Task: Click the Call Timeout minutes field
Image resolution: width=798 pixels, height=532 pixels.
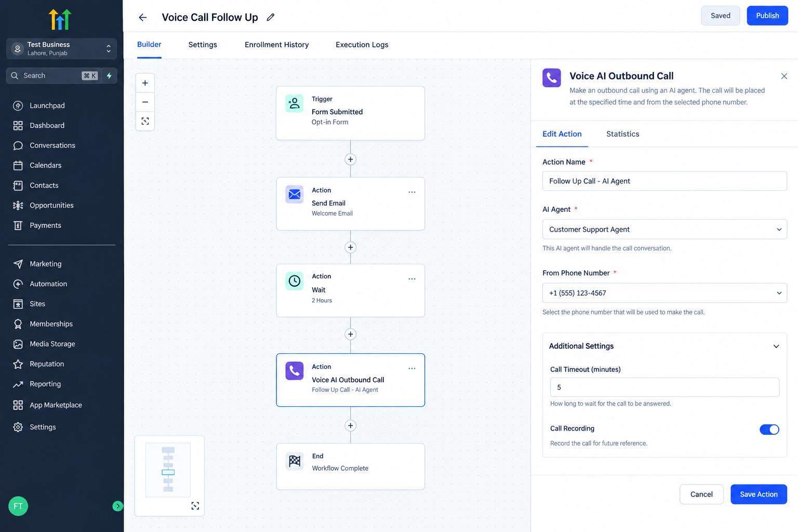Action: point(664,387)
